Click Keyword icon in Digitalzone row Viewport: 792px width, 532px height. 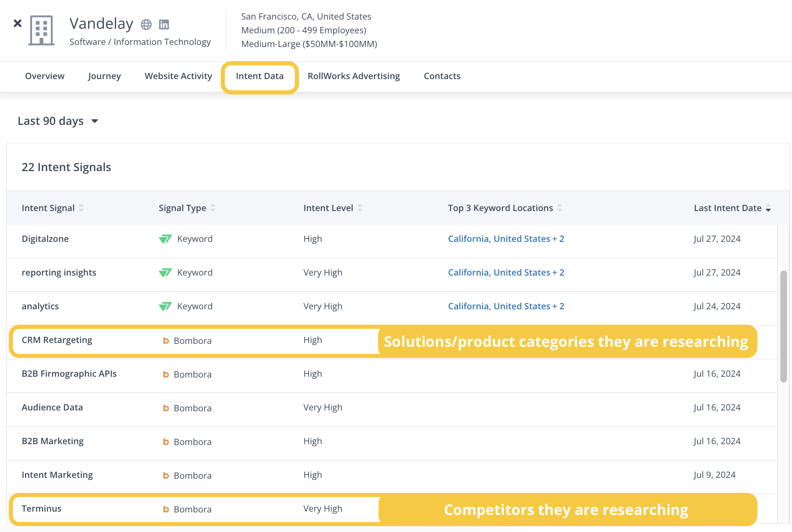pos(165,239)
